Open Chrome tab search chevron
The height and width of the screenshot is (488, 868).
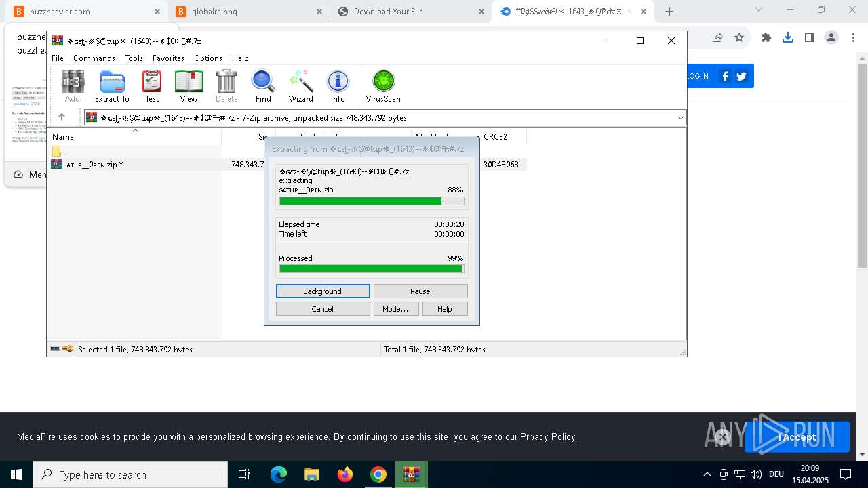[x=759, y=9]
